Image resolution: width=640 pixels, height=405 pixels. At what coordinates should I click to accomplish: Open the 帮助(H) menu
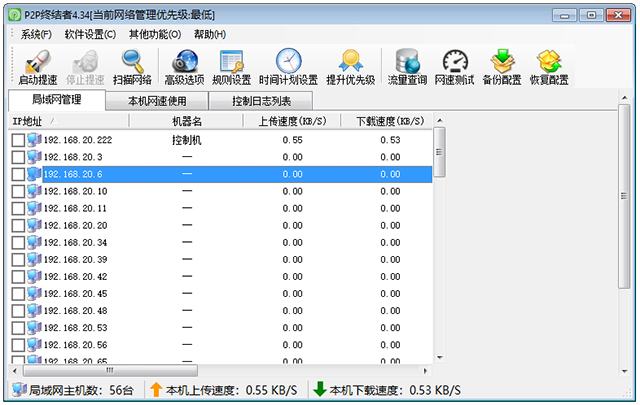coord(210,34)
